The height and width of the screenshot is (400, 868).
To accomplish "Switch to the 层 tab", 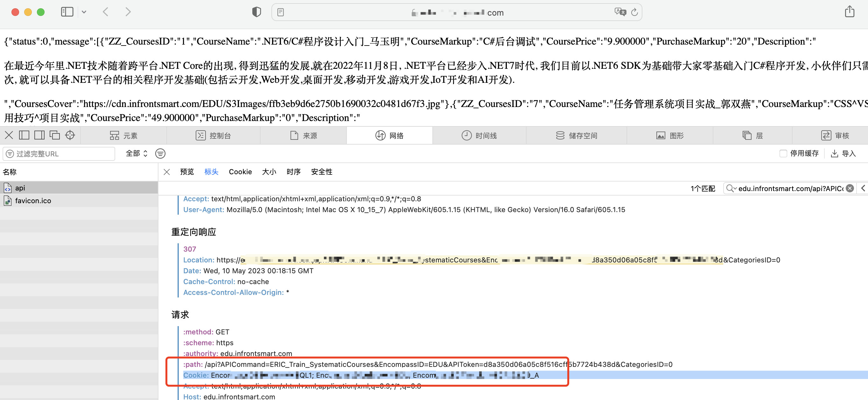I will 752,136.
